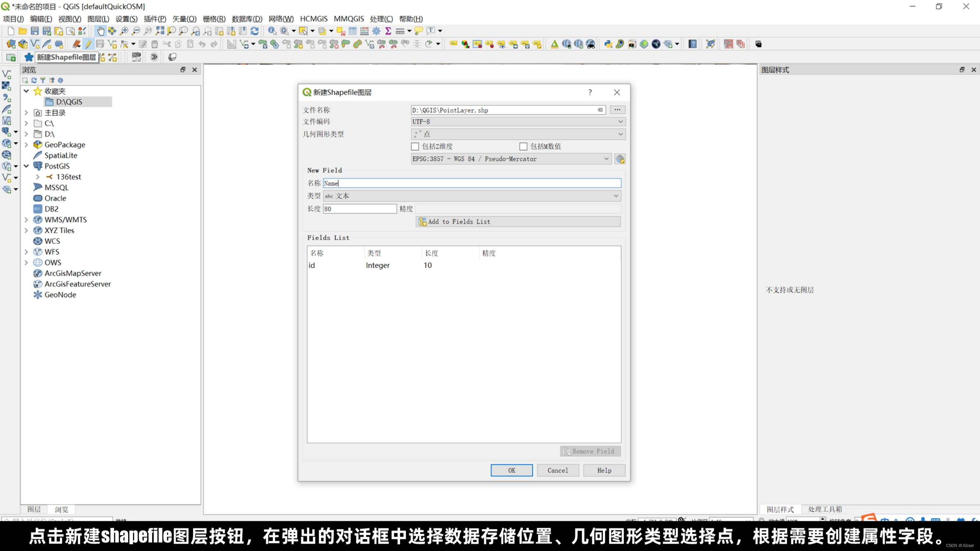Viewport: 980px width, 551px height.
Task: Enable the 包括Z维度 checkbox
Action: (415, 147)
